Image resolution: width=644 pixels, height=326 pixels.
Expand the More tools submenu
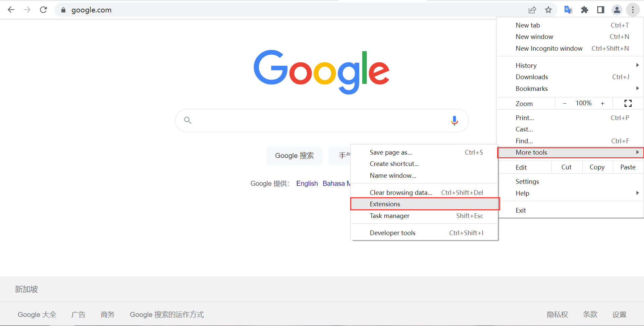[570, 152]
